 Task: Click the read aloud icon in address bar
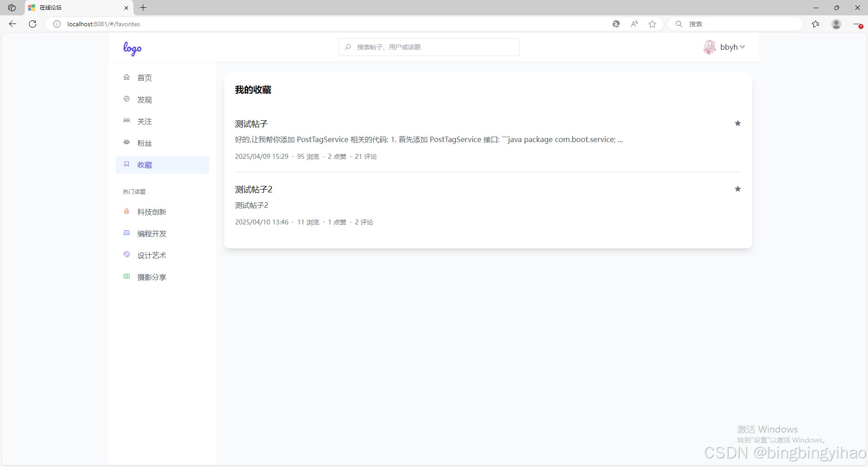point(634,24)
